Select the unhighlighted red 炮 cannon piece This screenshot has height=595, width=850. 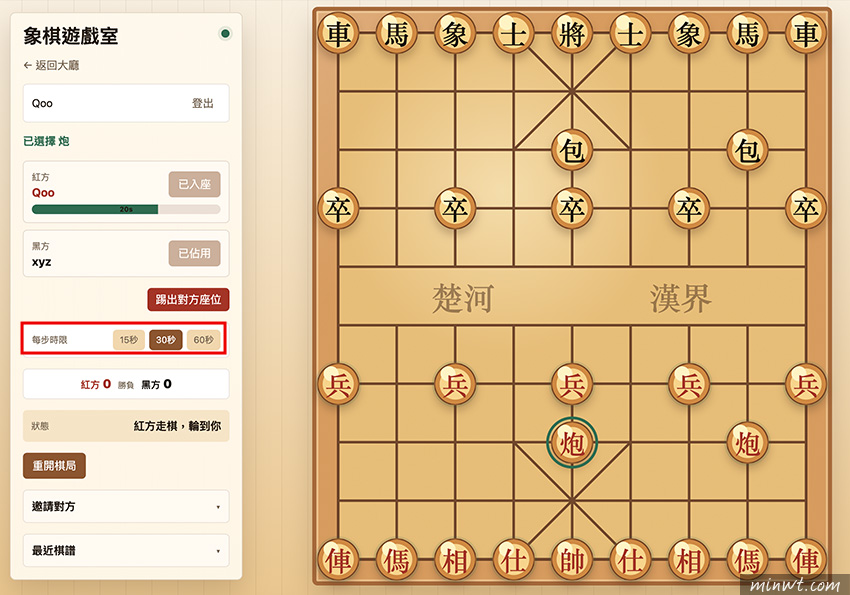coord(748,443)
